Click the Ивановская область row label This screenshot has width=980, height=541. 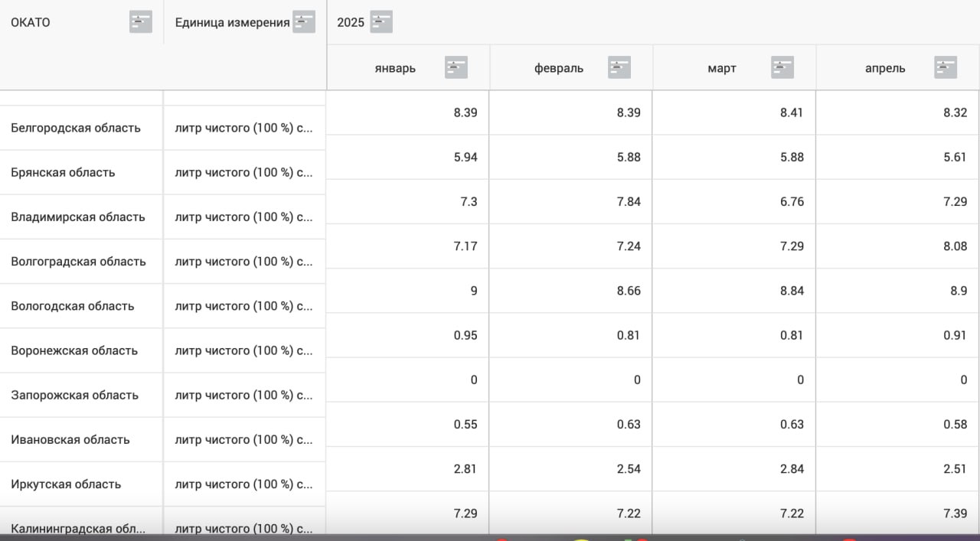click(70, 438)
